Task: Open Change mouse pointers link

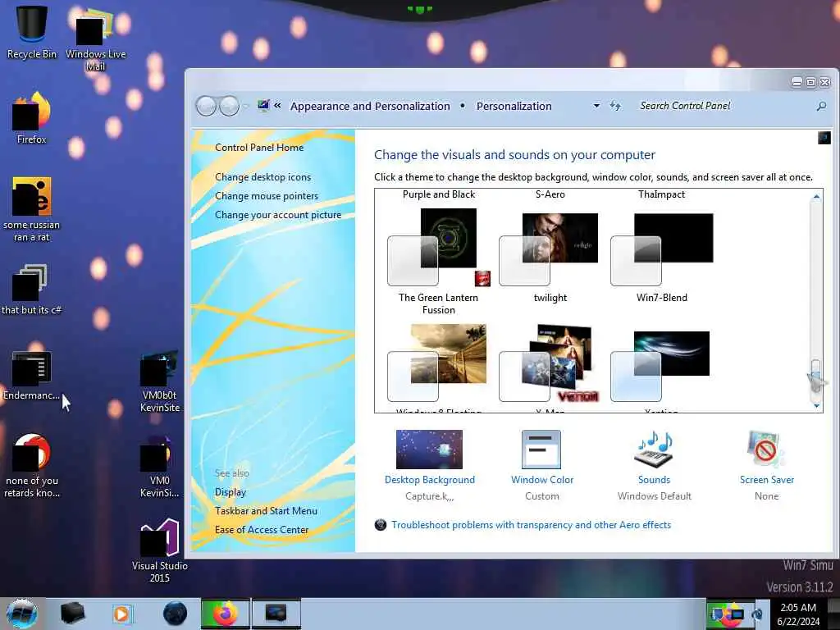Action: pos(267,196)
